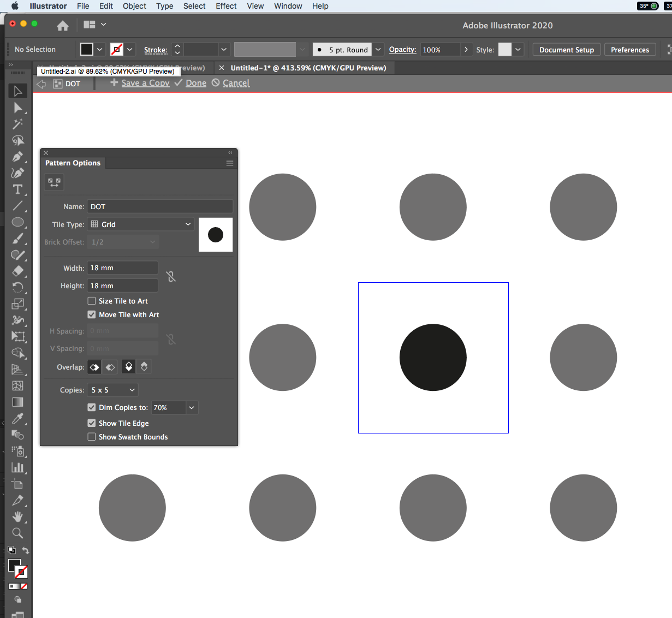Select the Selection tool
Viewport: 672px width, 618px height.
18,91
